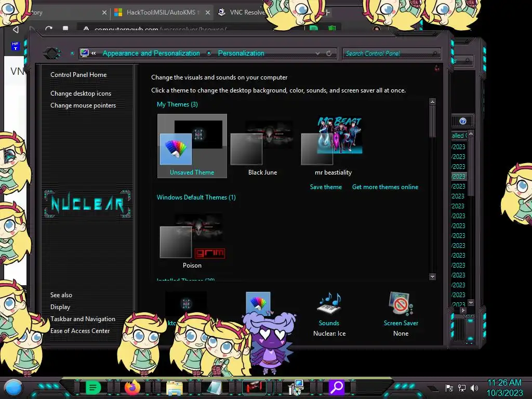Click background window list scroll-down arrow
The width and height of the screenshot is (532, 399).
(x=471, y=302)
